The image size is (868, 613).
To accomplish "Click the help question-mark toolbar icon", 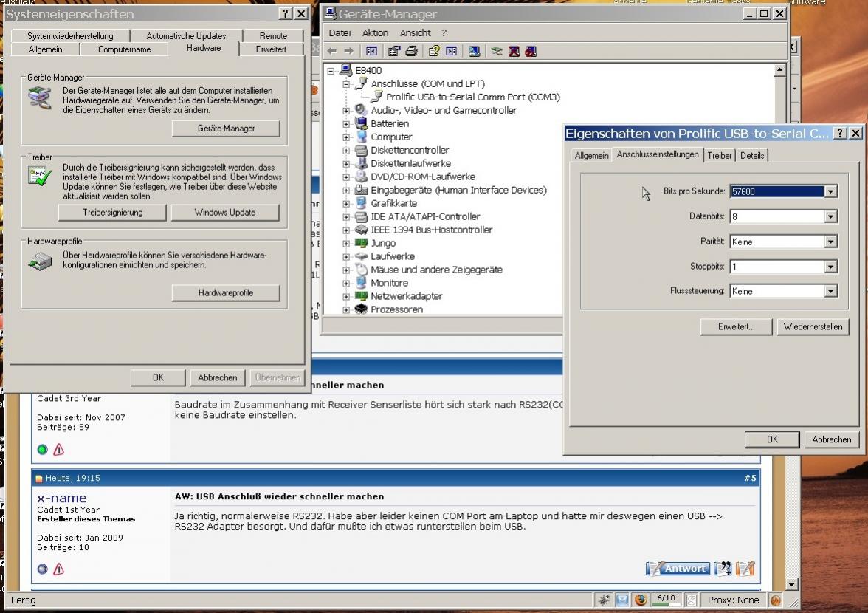I will click(x=434, y=52).
